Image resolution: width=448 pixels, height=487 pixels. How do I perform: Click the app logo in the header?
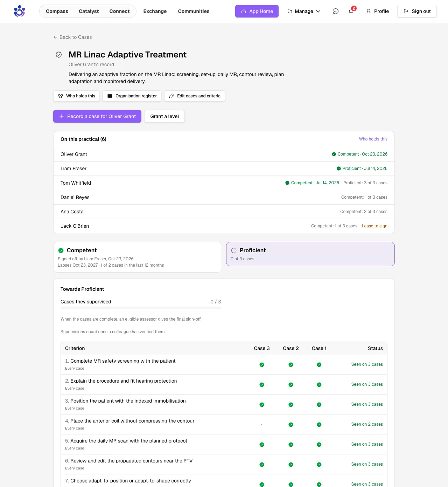click(20, 11)
